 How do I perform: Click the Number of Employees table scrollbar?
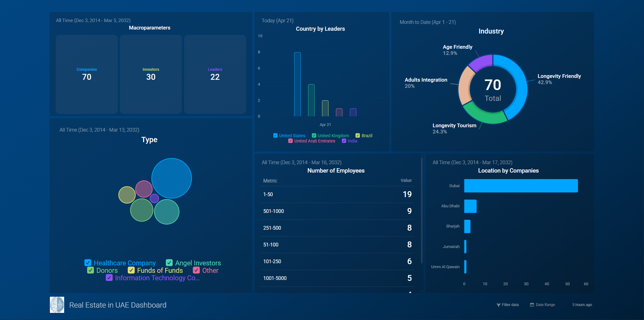click(421, 211)
